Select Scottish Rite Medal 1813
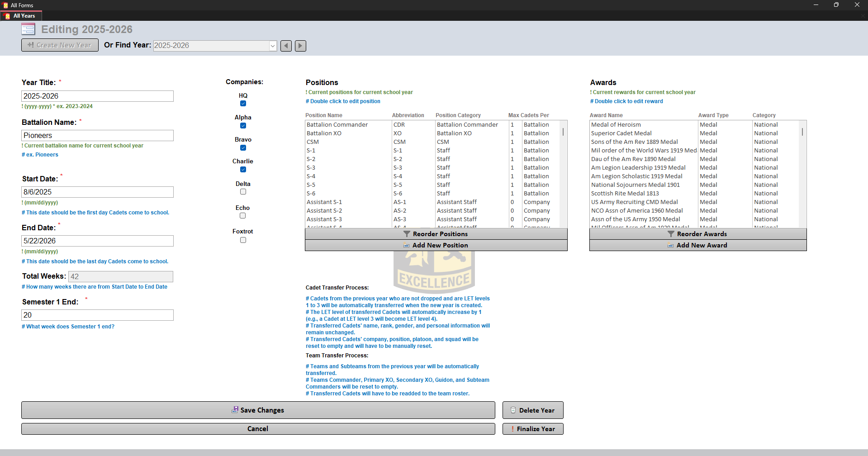The width and height of the screenshot is (868, 456). (x=625, y=194)
